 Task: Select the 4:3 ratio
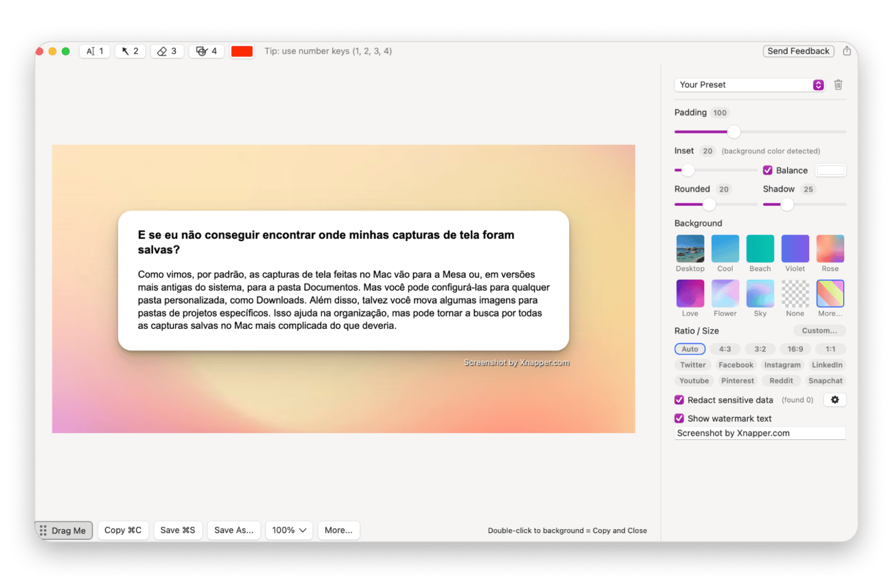(x=725, y=349)
